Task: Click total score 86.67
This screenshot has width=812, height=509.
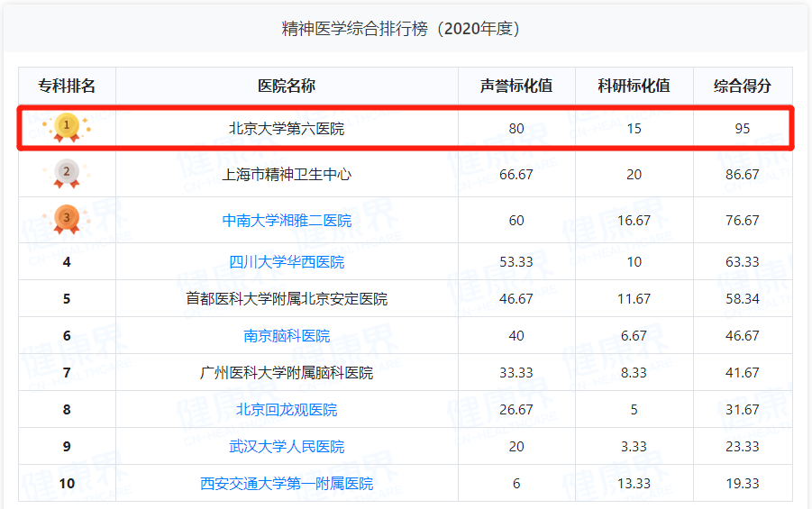Action: click(743, 175)
